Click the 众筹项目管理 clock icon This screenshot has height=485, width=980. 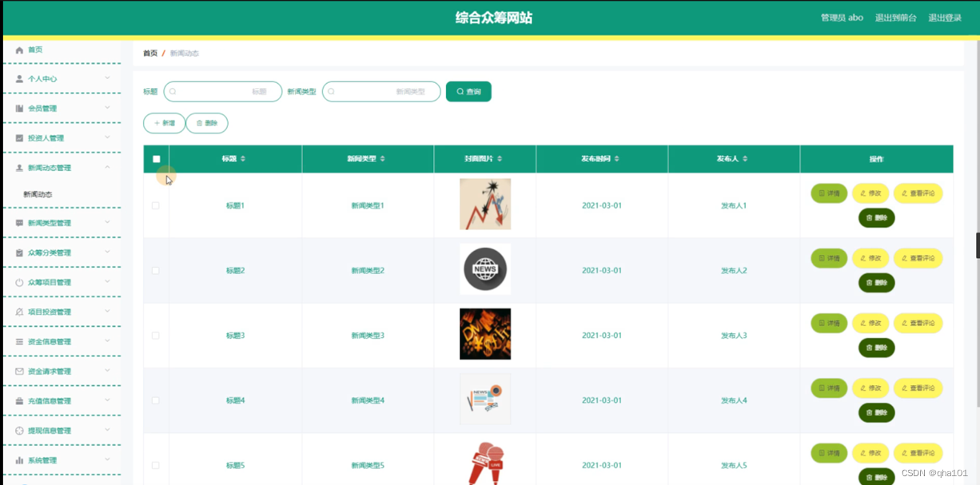click(19, 282)
